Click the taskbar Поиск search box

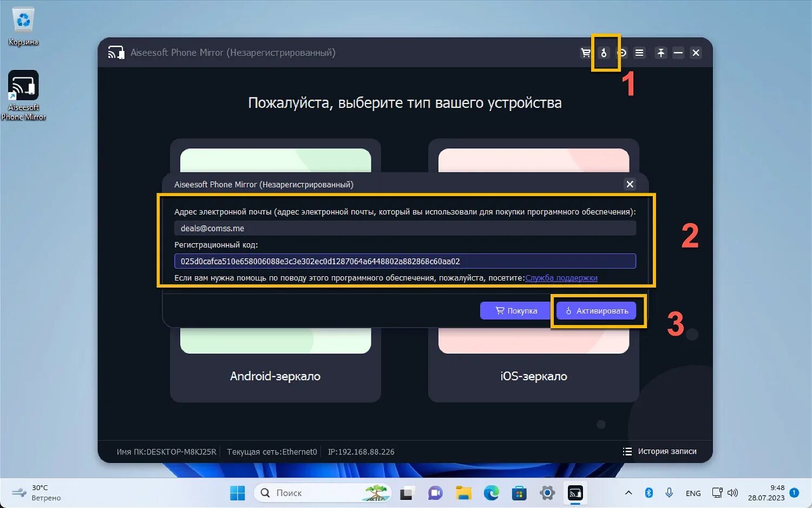tap(323, 493)
